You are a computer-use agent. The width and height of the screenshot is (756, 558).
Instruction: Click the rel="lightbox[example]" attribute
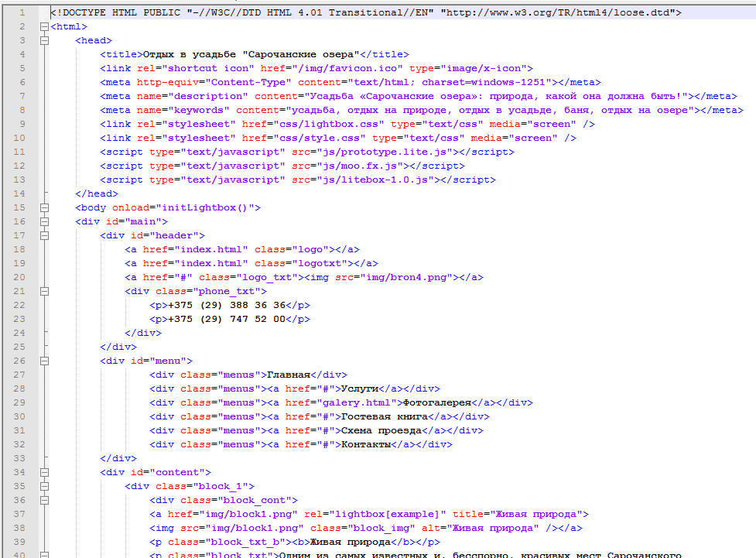375,514
